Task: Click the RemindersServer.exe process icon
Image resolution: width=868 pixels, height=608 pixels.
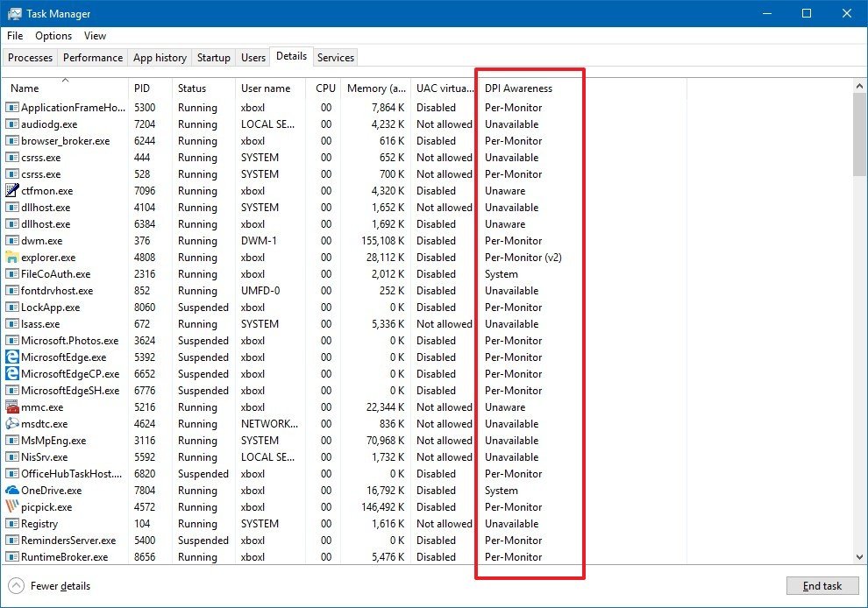Action: pos(11,540)
